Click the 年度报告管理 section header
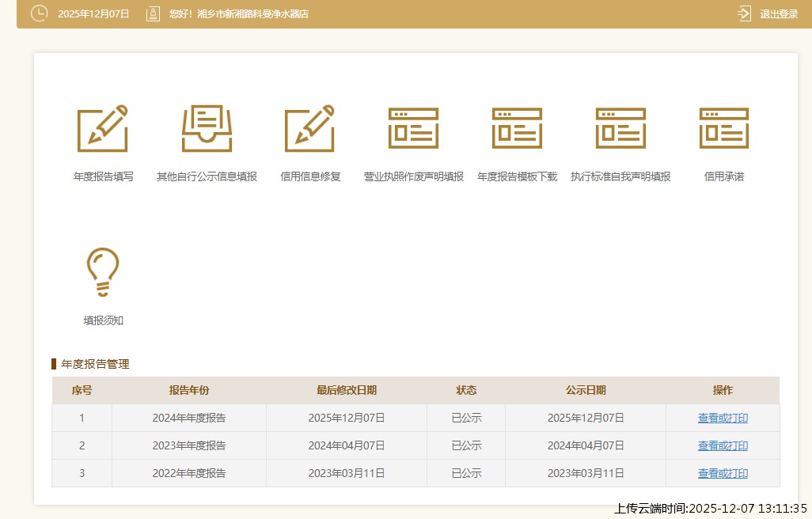The height and width of the screenshot is (519, 812). pos(94,364)
